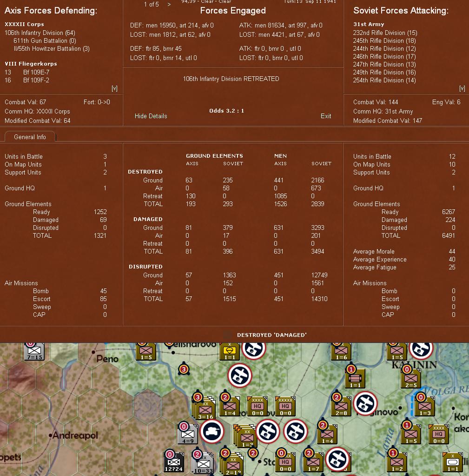This screenshot has width=469, height=476.
Task: Click the 106th Infantry Division (64) entry
Action: click(x=40, y=33)
